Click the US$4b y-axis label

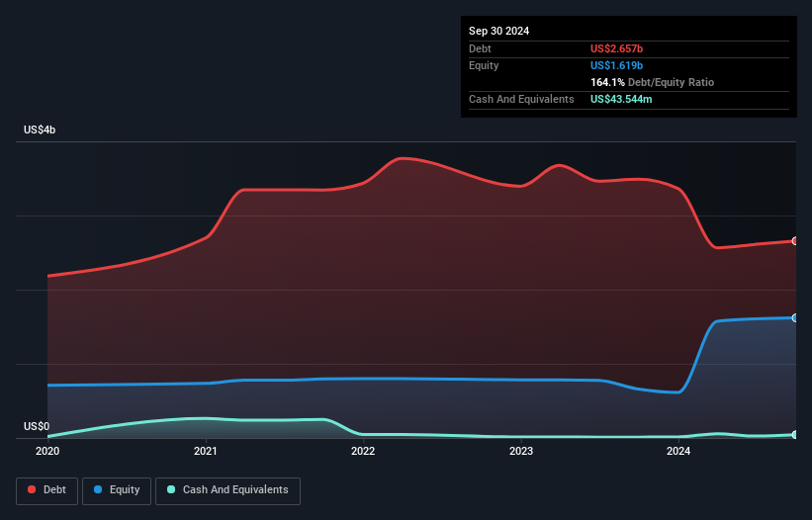[x=40, y=130]
